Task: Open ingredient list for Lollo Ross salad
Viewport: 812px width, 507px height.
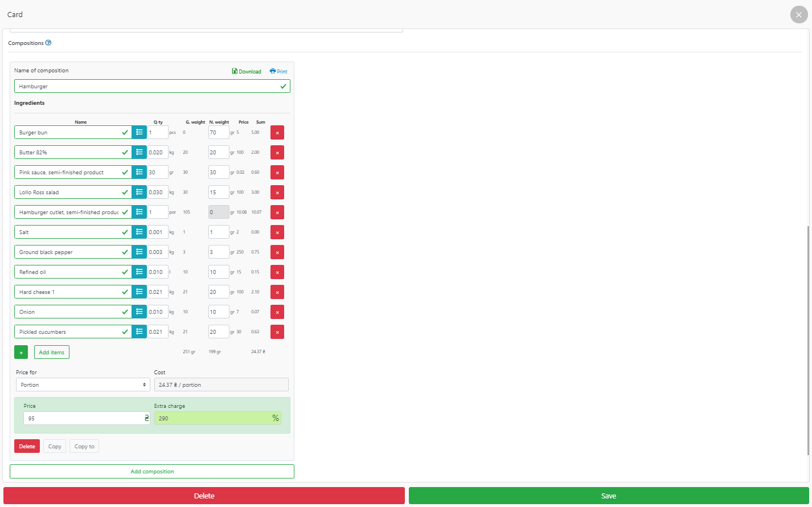Action: coord(140,192)
